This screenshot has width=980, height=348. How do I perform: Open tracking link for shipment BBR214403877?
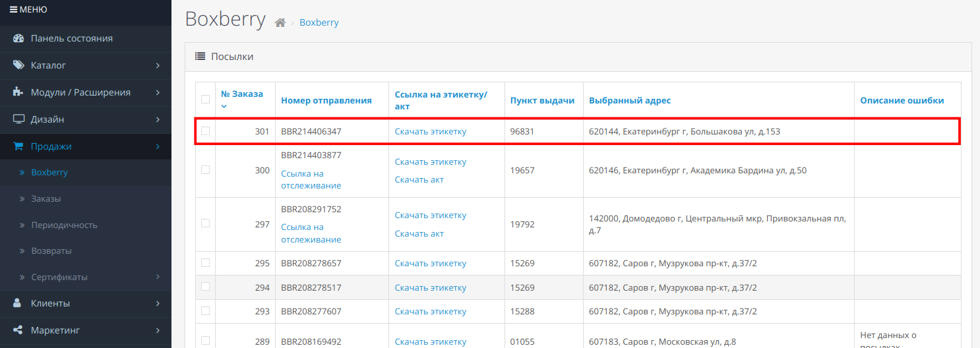[x=311, y=179]
